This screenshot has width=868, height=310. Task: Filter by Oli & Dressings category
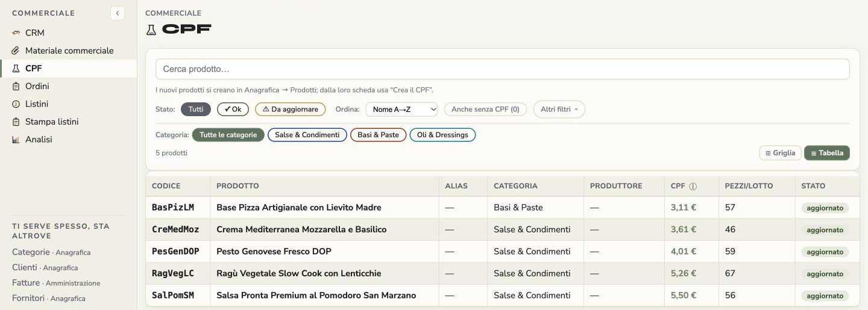click(443, 135)
